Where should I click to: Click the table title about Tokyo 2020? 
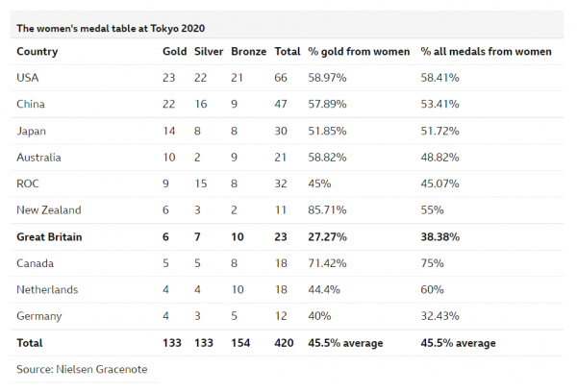[111, 28]
